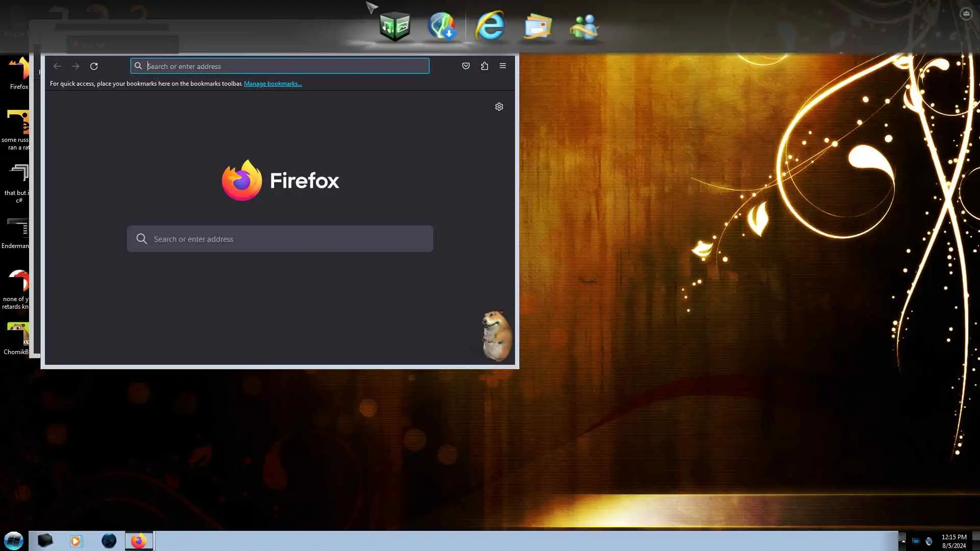This screenshot has width=980, height=551.
Task: Open new tab personalize gear icon
Action: point(499,107)
